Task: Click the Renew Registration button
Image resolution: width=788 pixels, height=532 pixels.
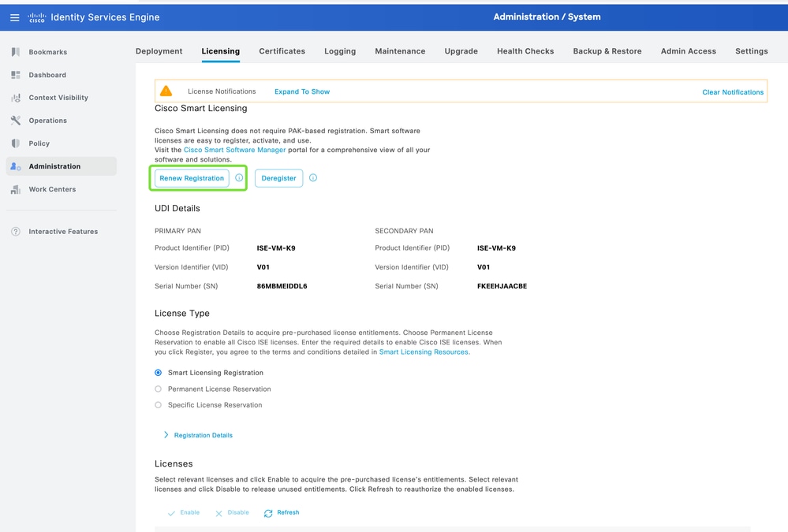Action: tap(192, 178)
